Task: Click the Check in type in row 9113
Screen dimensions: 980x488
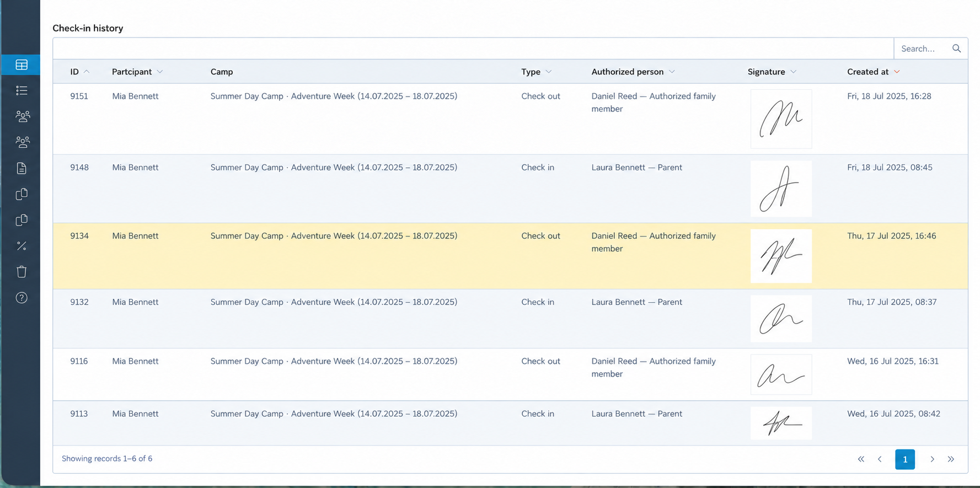Action: coord(538,414)
